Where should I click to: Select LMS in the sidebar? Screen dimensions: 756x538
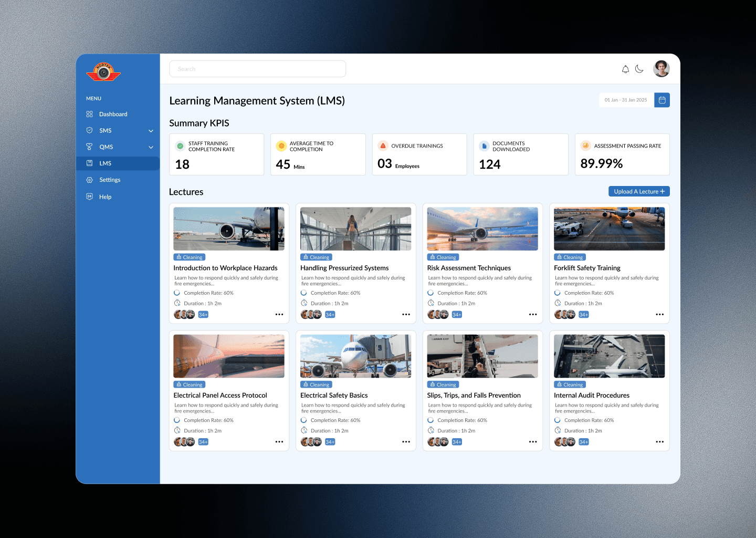pos(118,163)
